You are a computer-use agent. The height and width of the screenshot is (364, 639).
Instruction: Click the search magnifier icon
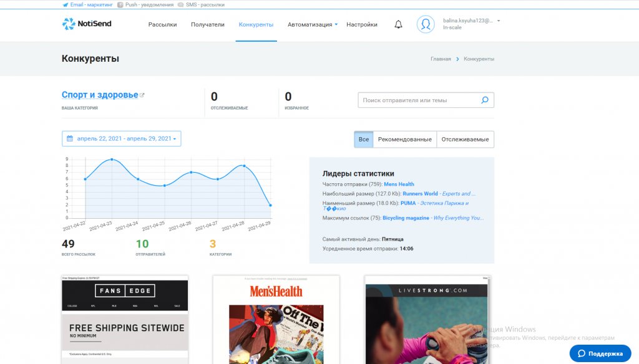[x=485, y=100]
